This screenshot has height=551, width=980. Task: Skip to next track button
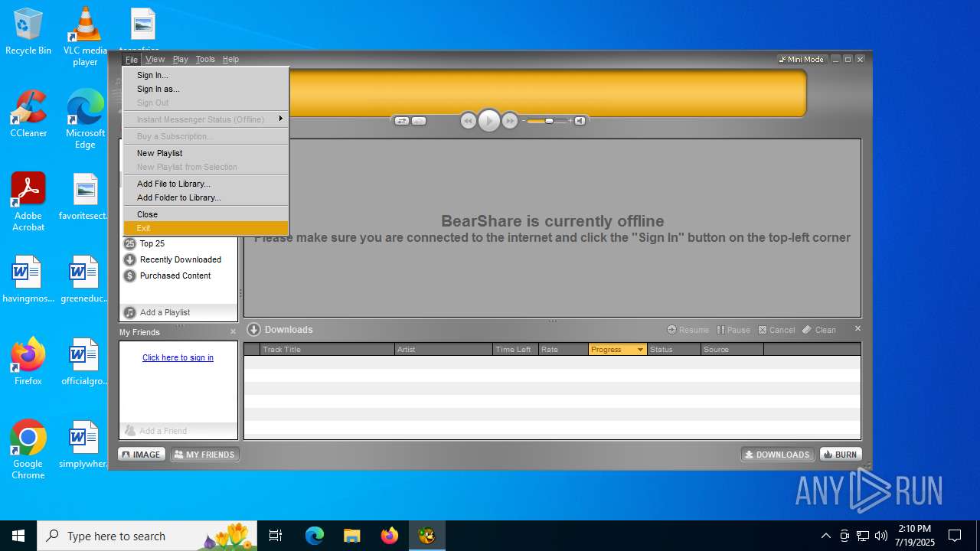tap(509, 121)
